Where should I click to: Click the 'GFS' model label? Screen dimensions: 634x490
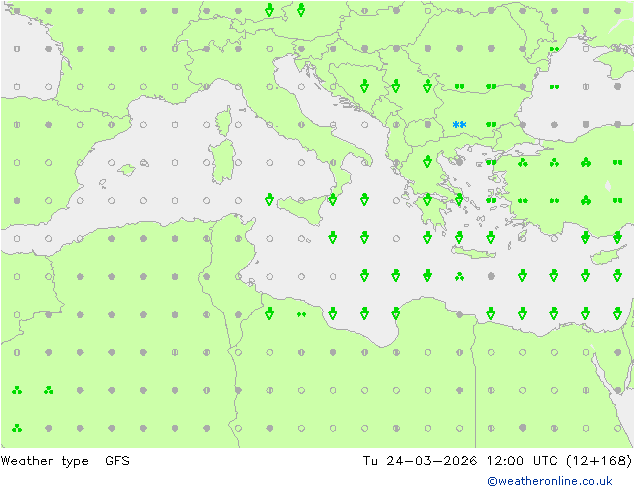pyautogui.click(x=117, y=461)
